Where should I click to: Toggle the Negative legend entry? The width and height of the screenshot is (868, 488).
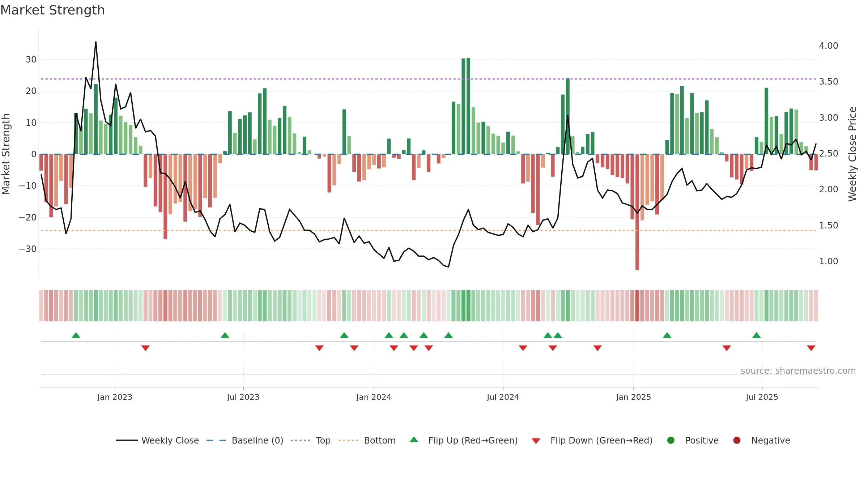761,440
